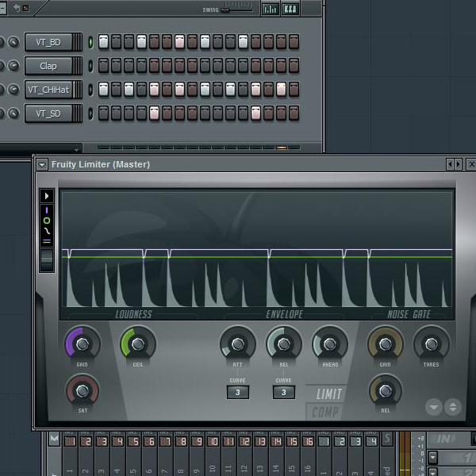476x476 pixels.
Task: Select the S selected track in mixer
Action: click(x=387, y=439)
